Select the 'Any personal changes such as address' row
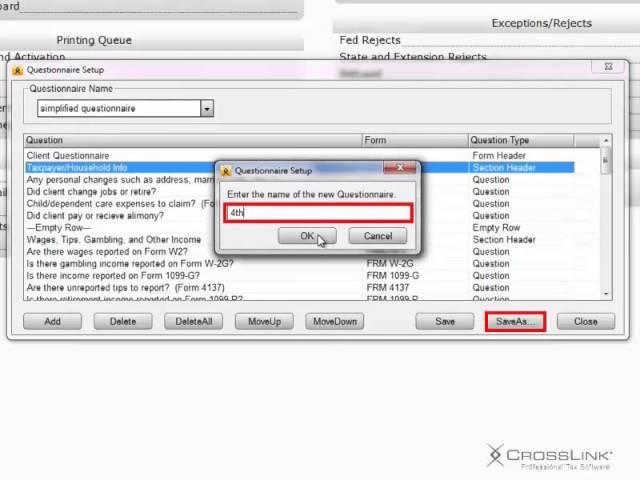This screenshot has height=480, width=640. 300,180
